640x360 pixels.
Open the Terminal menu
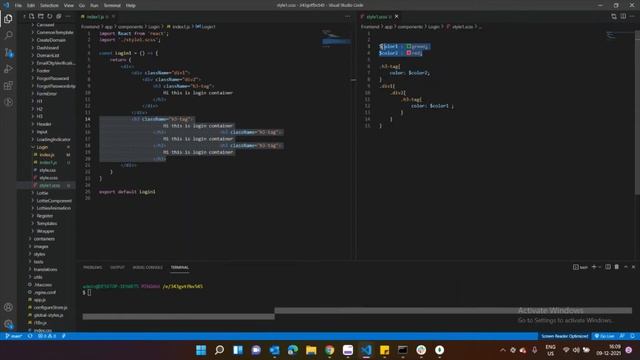coord(112,5)
